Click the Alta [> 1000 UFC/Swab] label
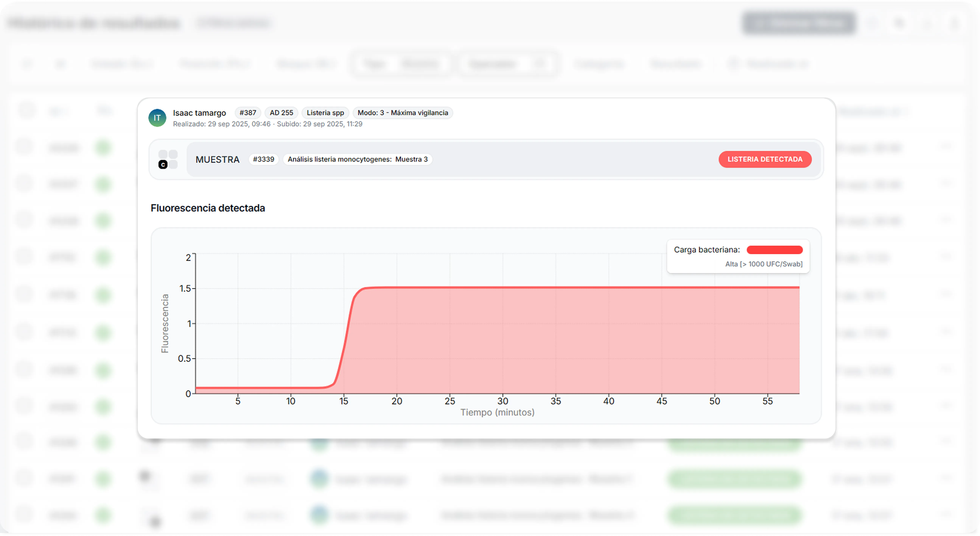This screenshot has height=536, width=980. click(x=764, y=264)
